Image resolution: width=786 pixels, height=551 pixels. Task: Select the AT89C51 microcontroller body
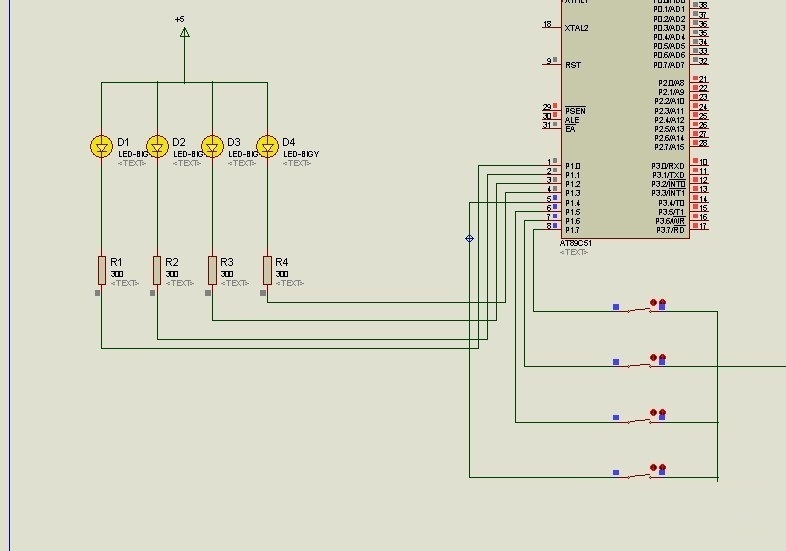625,119
